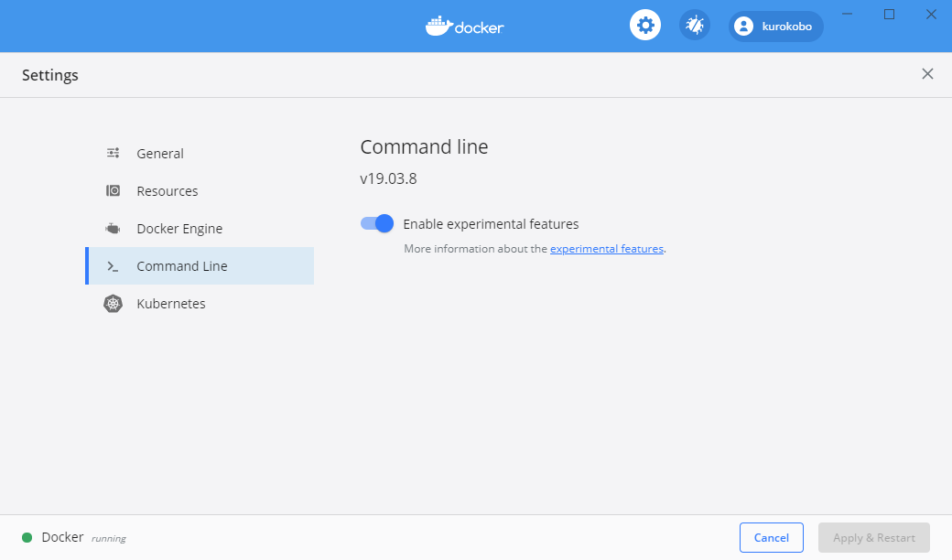Go to Kubernetes settings
The image size is (952, 560).
point(171,304)
